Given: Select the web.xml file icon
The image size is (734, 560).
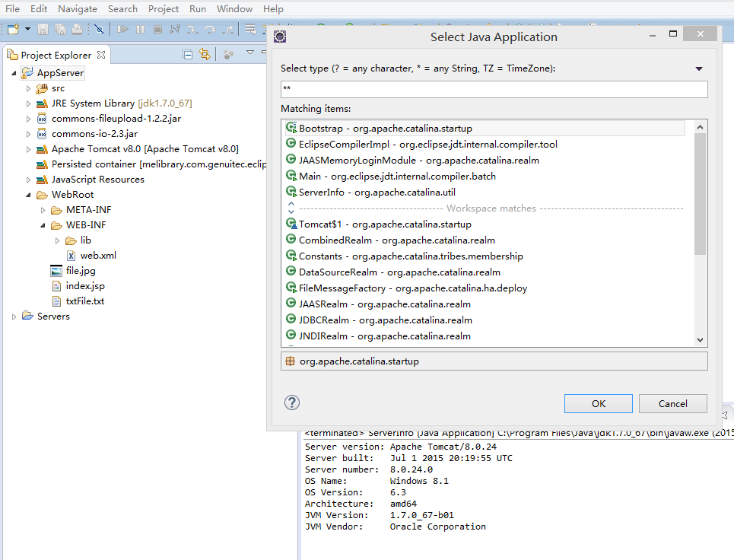Looking at the screenshot, I should click(x=71, y=256).
